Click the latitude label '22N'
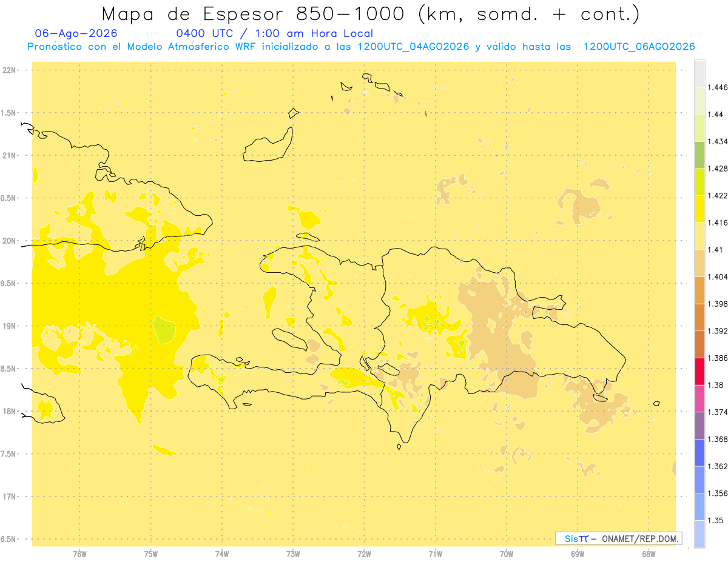 click(x=9, y=70)
